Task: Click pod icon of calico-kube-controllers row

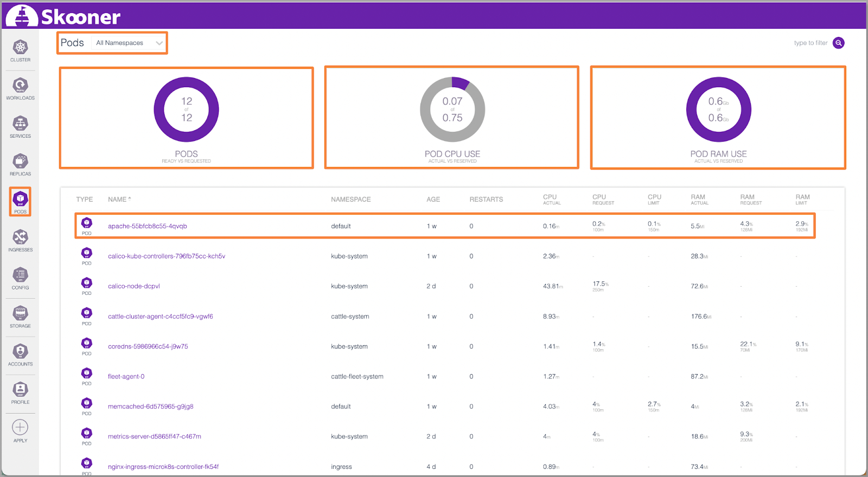Action: pyautogui.click(x=87, y=253)
